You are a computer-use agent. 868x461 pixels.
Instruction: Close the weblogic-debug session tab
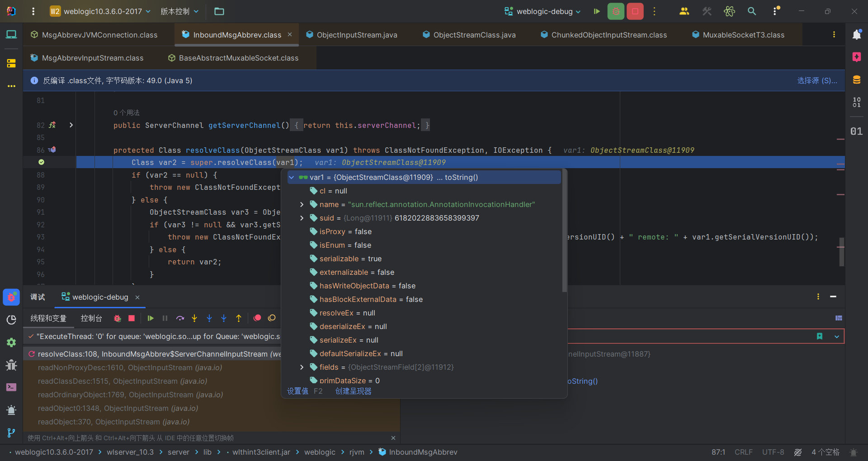(x=137, y=297)
